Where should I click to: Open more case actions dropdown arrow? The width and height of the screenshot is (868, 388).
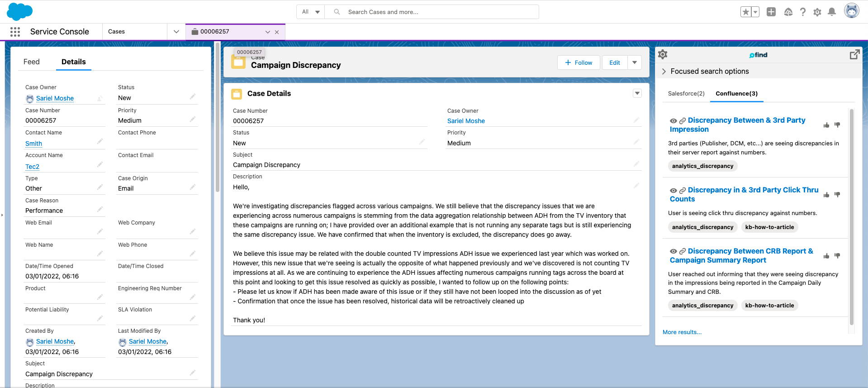635,62
